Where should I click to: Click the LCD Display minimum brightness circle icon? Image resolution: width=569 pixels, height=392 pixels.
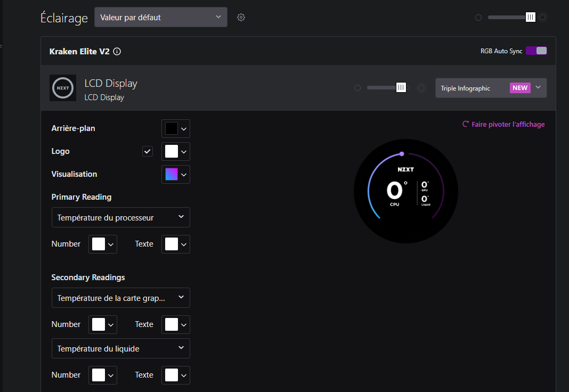pyautogui.click(x=357, y=88)
